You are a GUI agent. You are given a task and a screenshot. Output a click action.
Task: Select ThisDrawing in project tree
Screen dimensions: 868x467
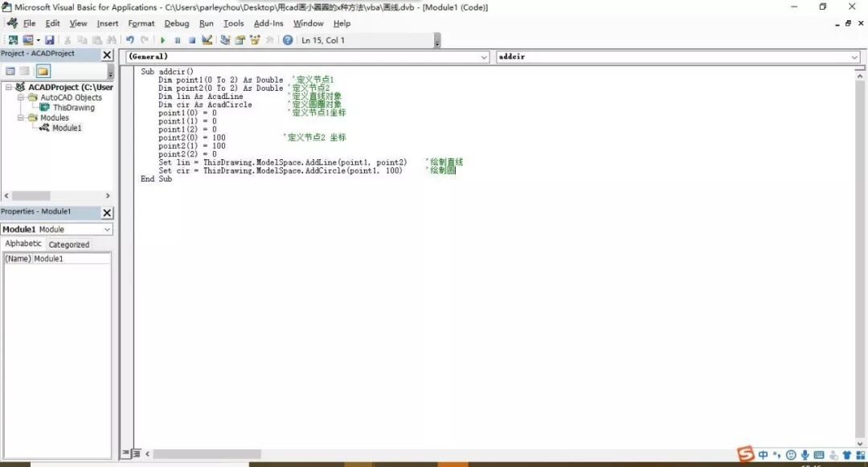tap(74, 108)
